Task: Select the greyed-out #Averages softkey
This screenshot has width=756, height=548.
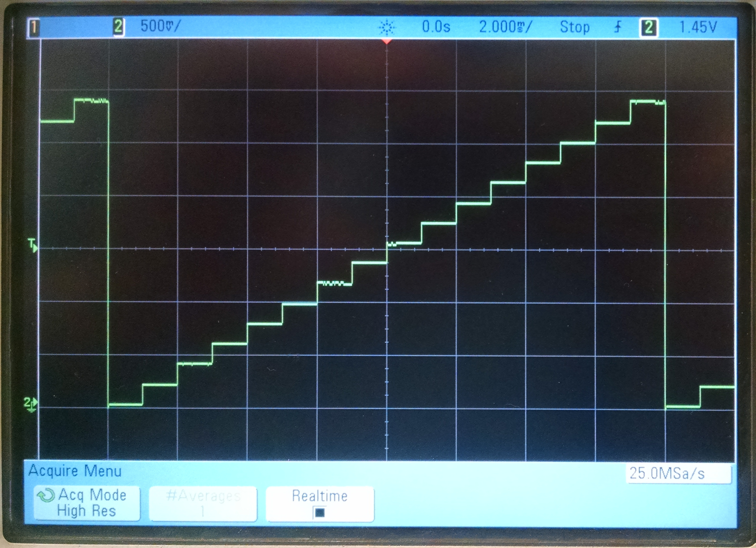Action: 203,504
